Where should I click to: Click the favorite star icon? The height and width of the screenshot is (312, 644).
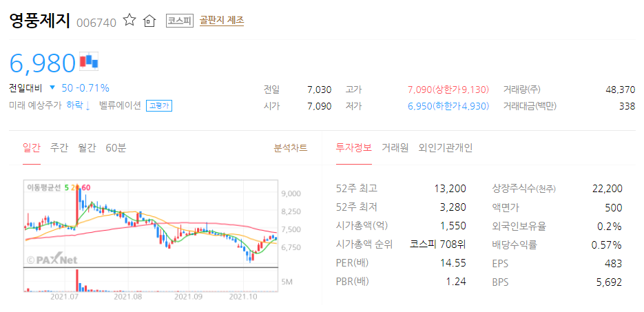(x=129, y=20)
